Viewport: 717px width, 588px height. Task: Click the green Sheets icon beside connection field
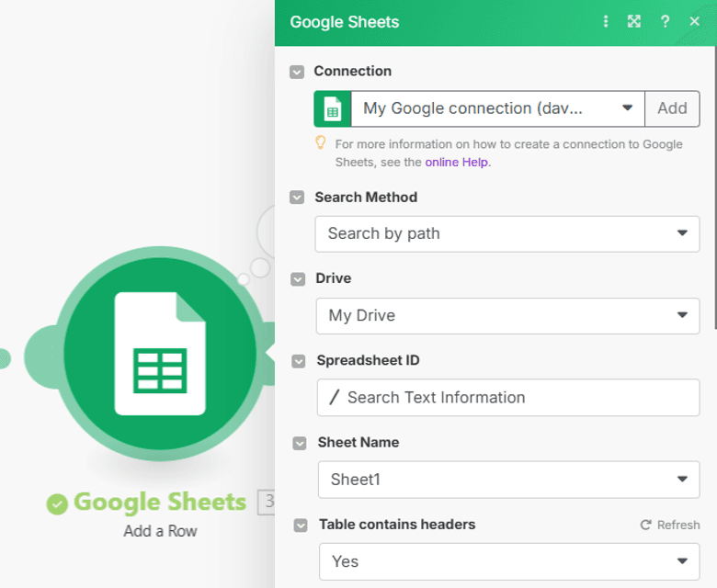[332, 108]
